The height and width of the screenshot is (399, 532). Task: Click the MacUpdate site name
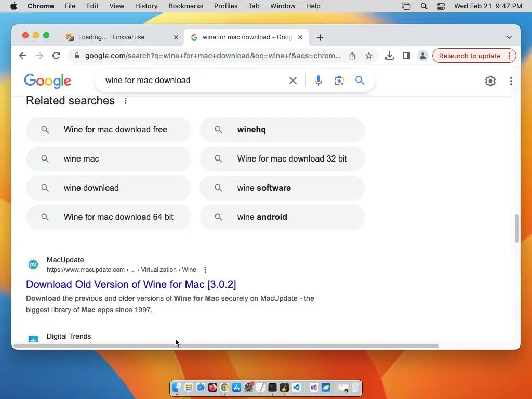coord(65,260)
